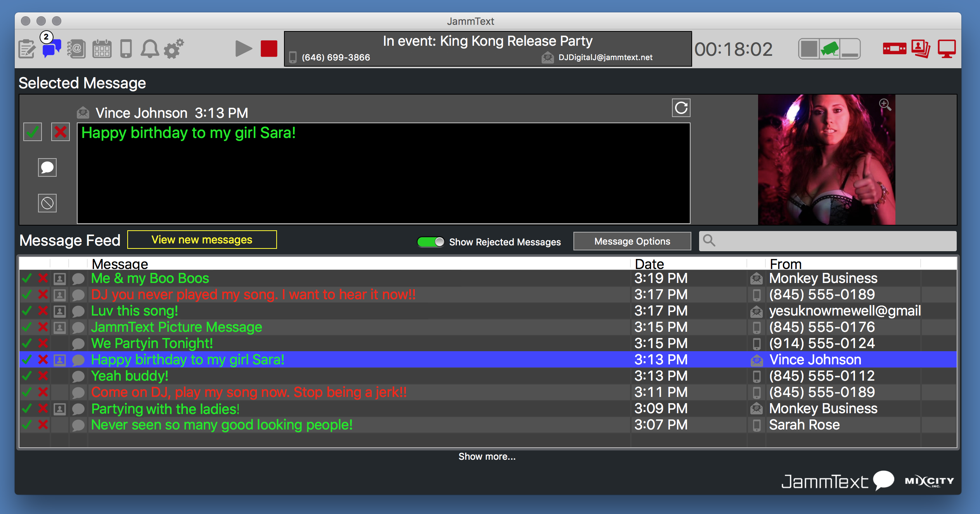The width and height of the screenshot is (980, 514).
Task: View picture of 'JammText Picture Message' row
Action: coord(60,327)
